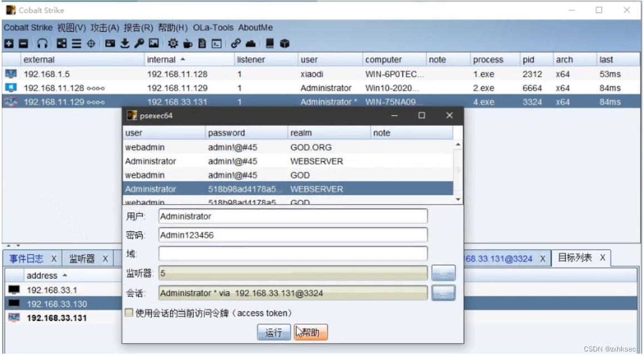Switch to pivot graph view icon
The height and width of the screenshot is (357, 644).
pos(61,42)
